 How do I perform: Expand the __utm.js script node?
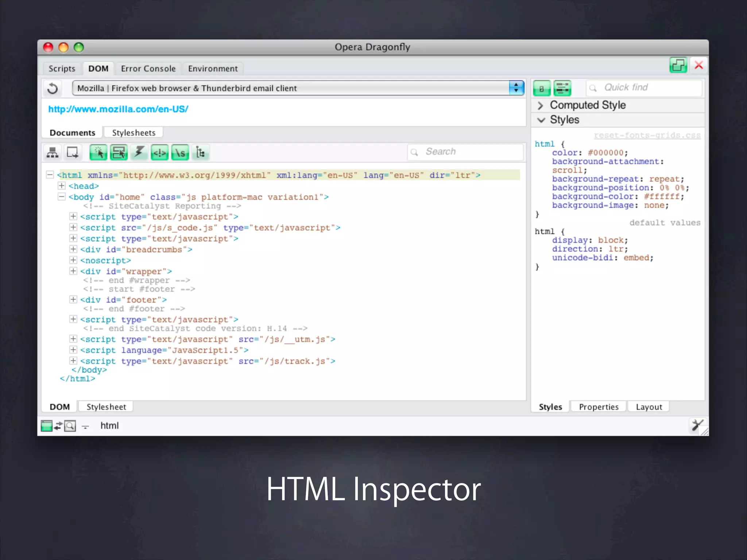(x=73, y=339)
